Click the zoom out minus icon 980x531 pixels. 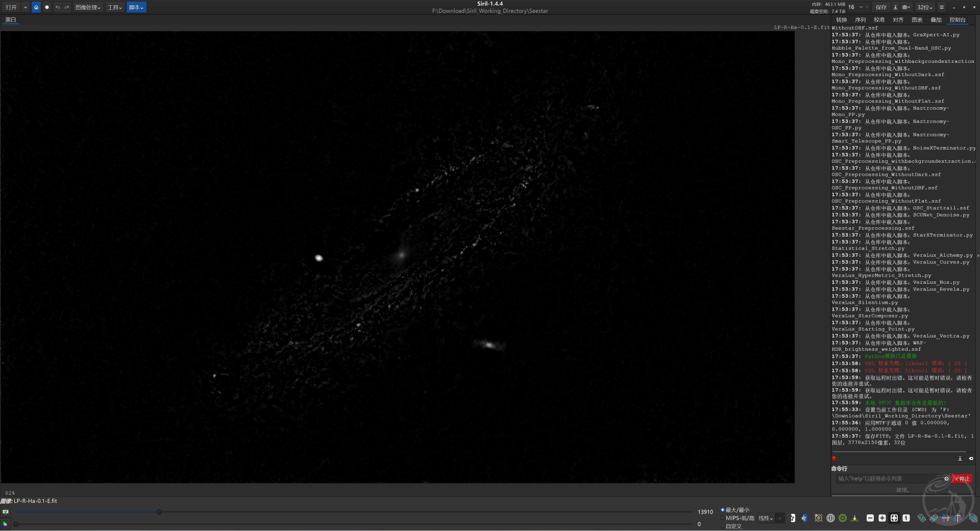[x=870, y=518]
